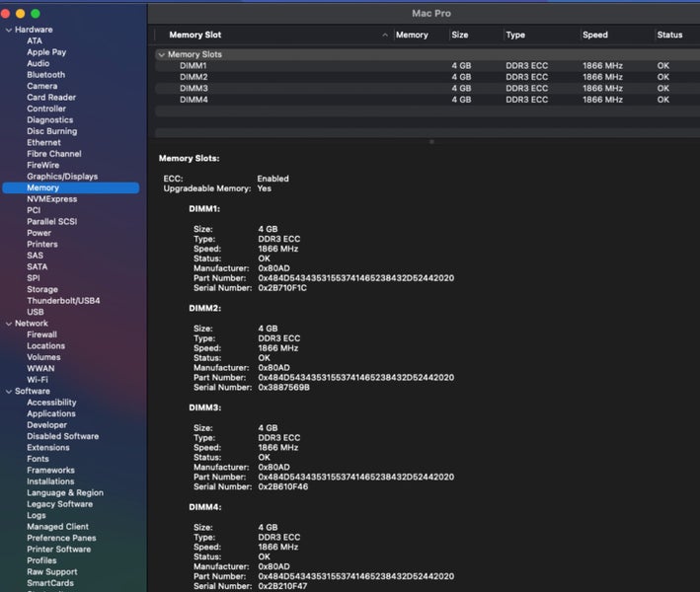This screenshot has height=592, width=700.
Task: Select Printer Software entry
Action: pyautogui.click(x=59, y=550)
